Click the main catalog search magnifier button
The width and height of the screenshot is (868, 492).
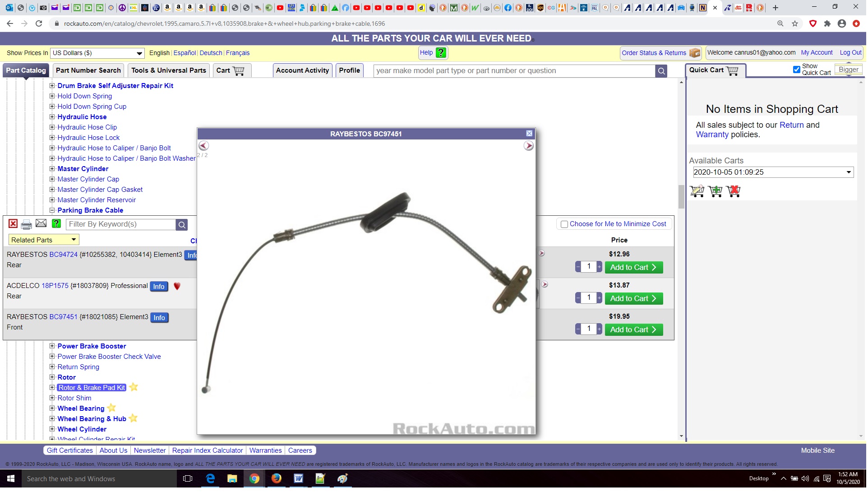662,71
